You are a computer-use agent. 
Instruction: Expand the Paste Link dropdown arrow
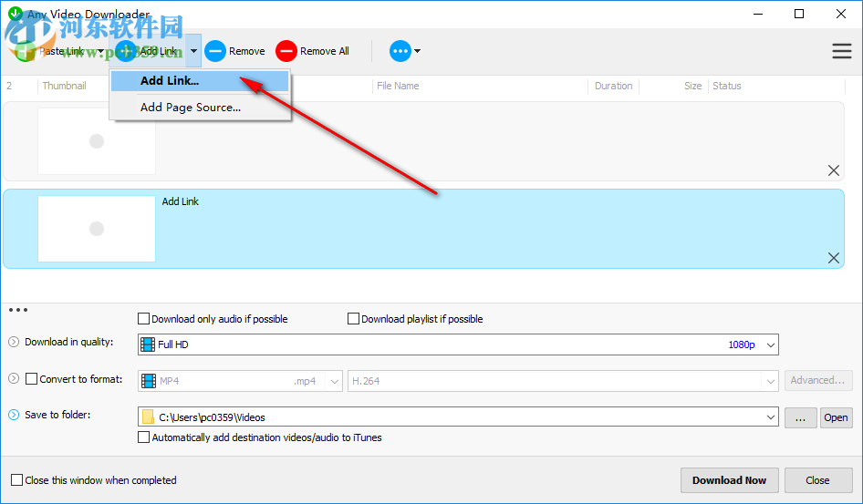pyautogui.click(x=100, y=51)
